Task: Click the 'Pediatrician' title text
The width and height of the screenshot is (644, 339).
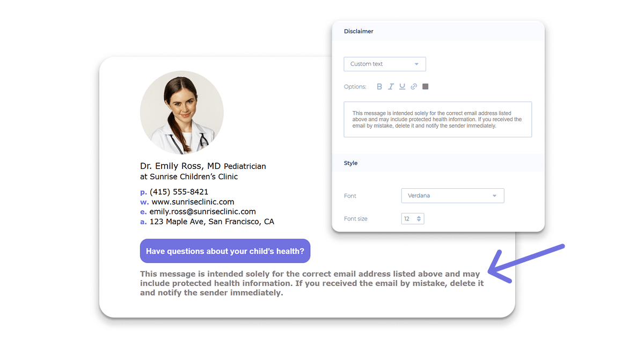Action: coord(245,166)
